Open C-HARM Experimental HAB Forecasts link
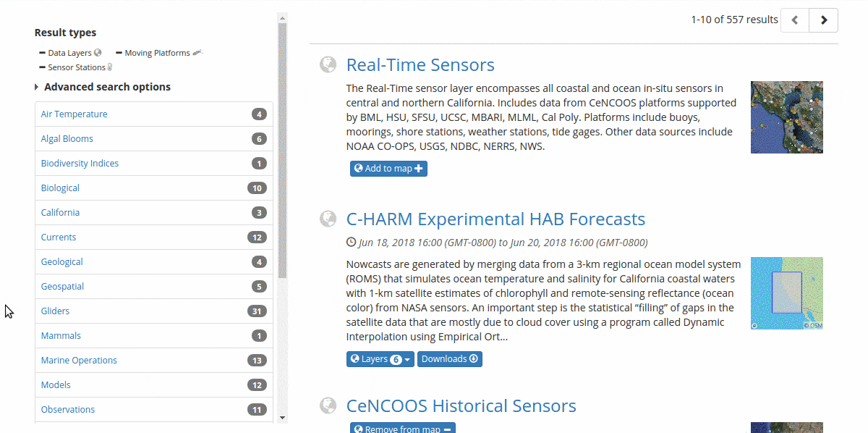This screenshot has width=868, height=433. 495,219
